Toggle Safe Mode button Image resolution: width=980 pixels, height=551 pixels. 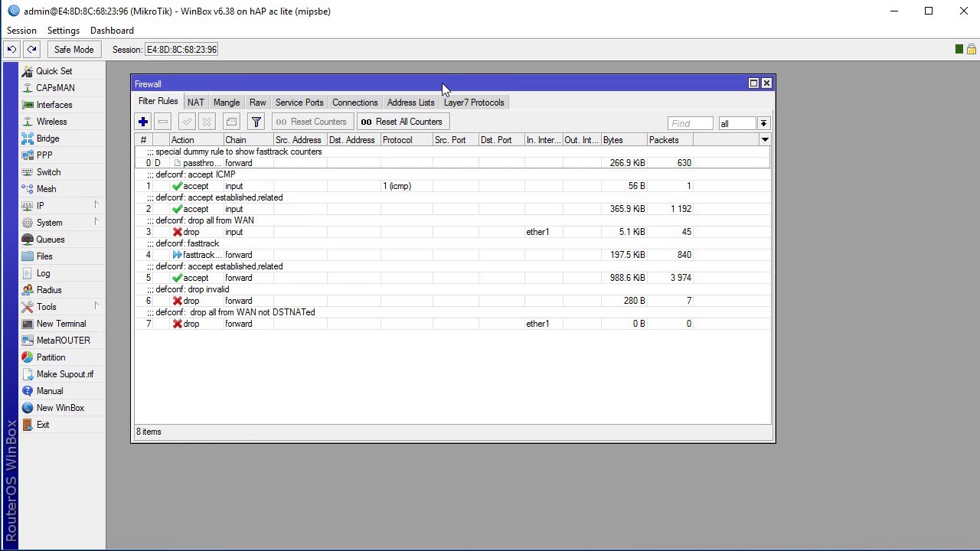coord(73,50)
